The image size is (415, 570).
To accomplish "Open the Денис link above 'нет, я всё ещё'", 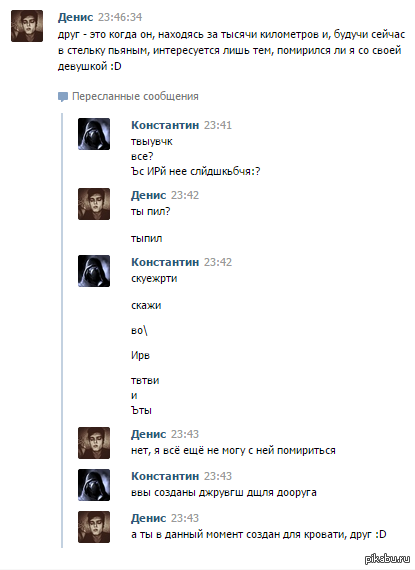I will (149, 434).
